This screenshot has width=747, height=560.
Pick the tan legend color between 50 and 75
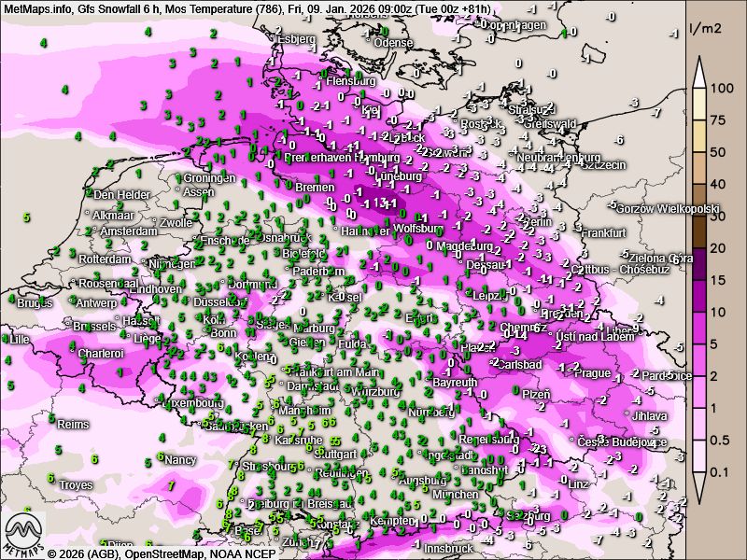(x=698, y=136)
